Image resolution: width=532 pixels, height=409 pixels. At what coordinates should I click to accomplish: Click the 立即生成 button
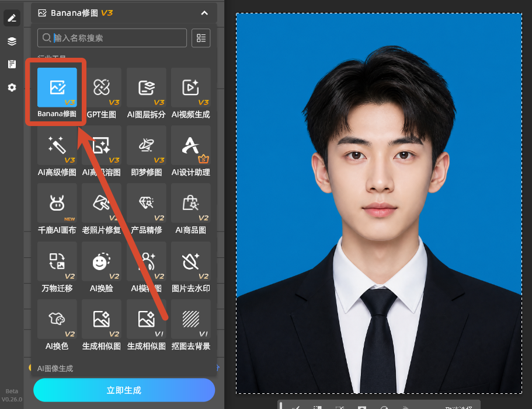124,390
